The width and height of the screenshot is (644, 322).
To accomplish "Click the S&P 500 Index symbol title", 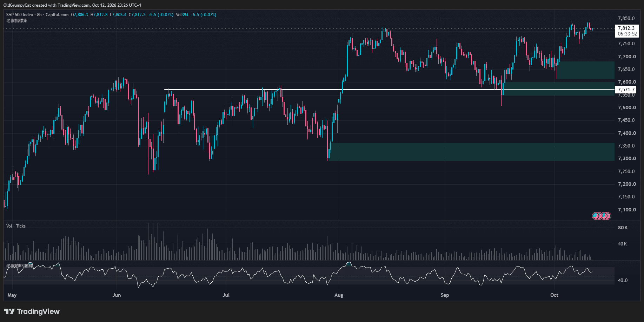I will pos(20,15).
